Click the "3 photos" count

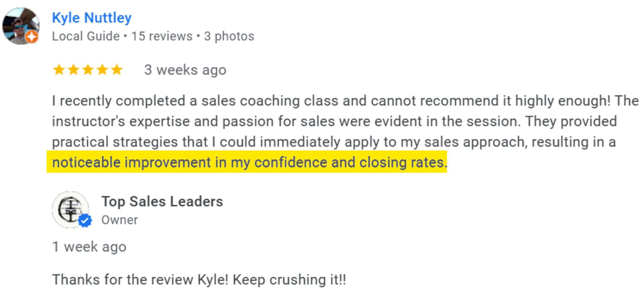click(x=229, y=36)
